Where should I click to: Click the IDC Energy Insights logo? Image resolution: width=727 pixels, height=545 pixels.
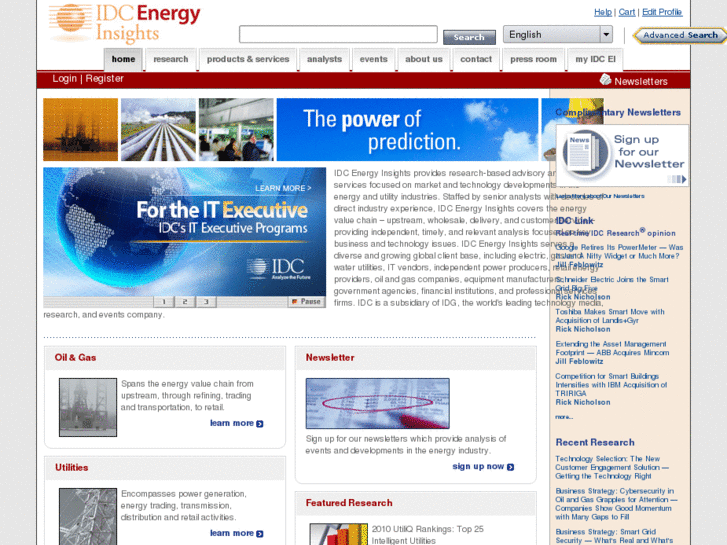point(123,23)
